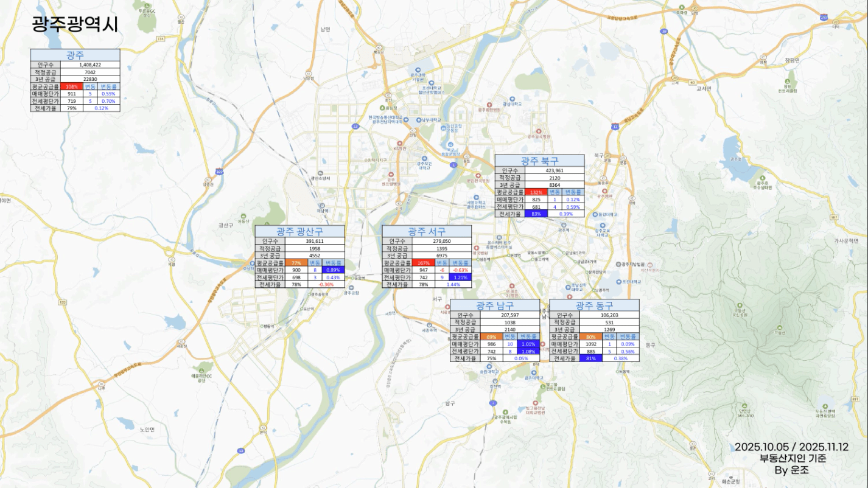The image size is (868, 488).
Task: Click the red -0.36% value in 광산구
Action: tap(326, 285)
